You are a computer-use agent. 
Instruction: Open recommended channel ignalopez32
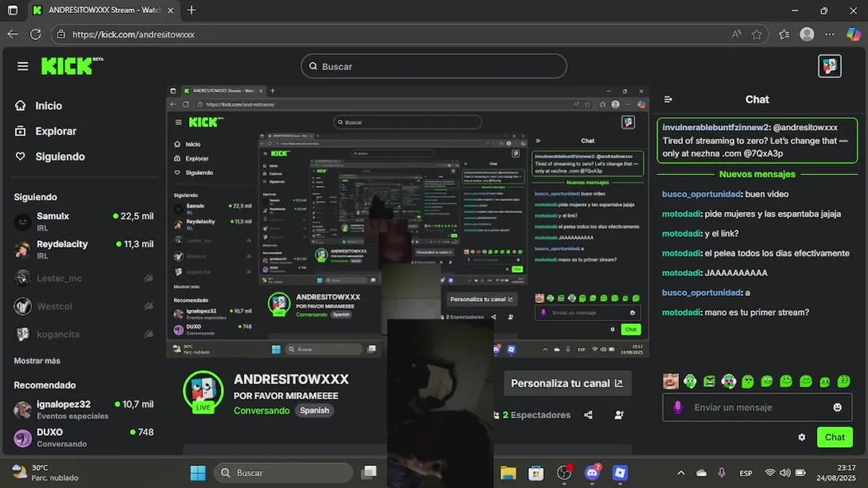84,409
